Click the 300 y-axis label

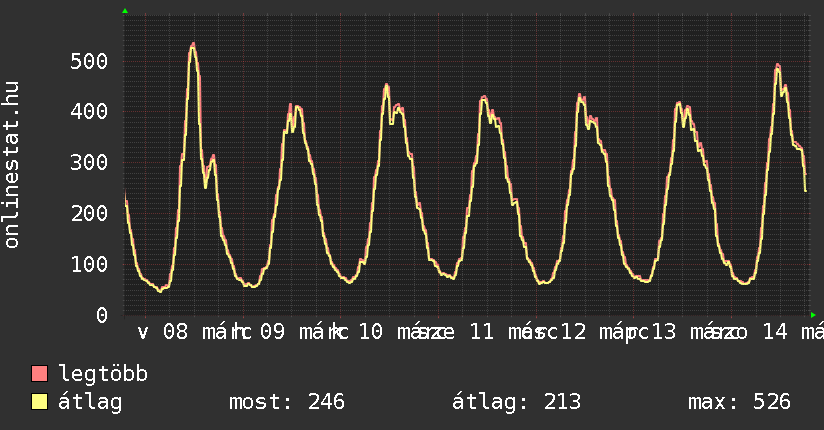[x=89, y=163]
